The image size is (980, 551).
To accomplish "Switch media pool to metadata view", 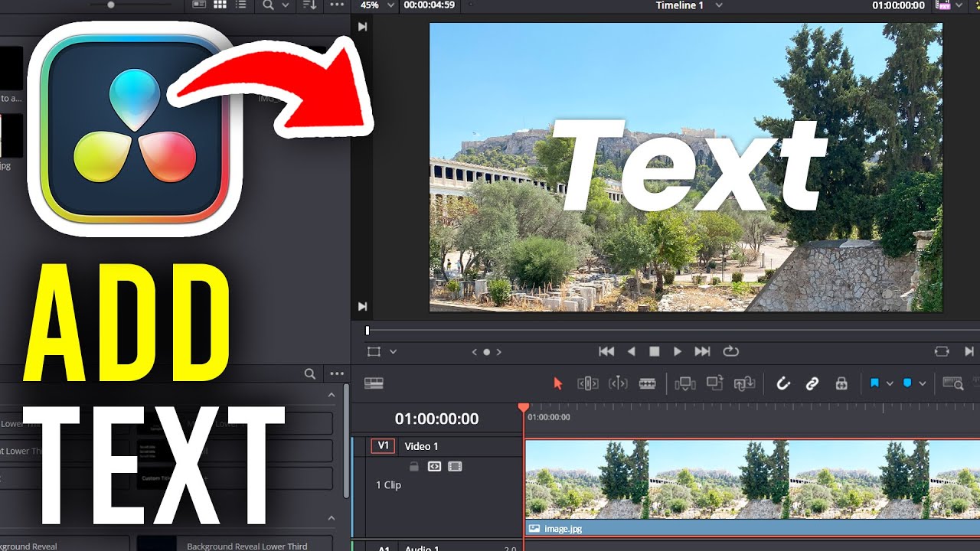I will (200, 5).
